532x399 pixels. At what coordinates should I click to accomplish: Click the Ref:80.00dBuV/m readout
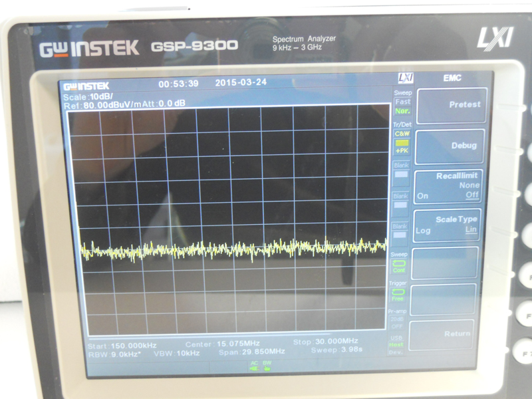click(102, 105)
